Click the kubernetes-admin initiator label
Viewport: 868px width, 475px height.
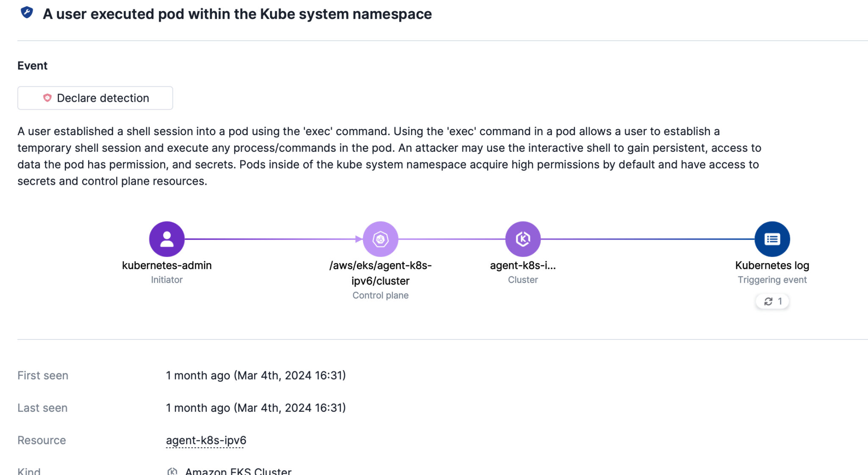pyautogui.click(x=167, y=265)
